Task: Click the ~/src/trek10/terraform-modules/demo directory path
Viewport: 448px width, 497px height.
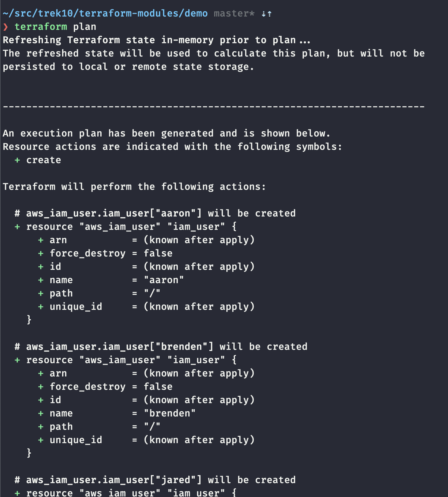Action: (x=105, y=13)
